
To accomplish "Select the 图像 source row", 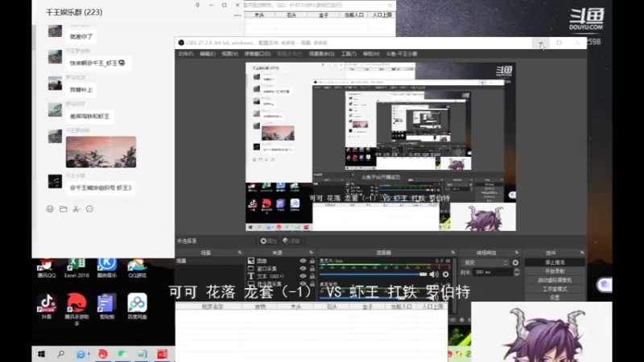I will [x=281, y=261].
